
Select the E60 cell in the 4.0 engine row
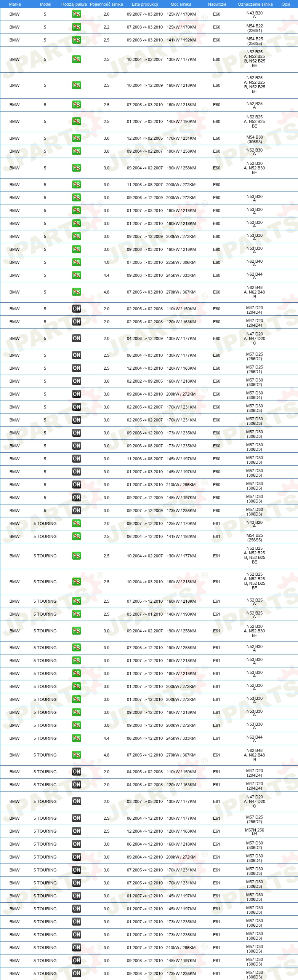point(216,262)
